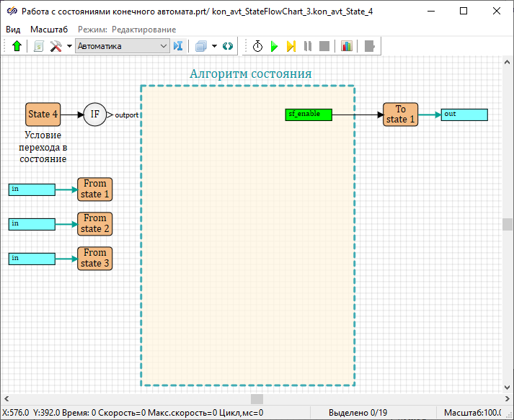Open the Автоматика library combo box
The image size is (514, 420).
pyautogui.click(x=122, y=46)
